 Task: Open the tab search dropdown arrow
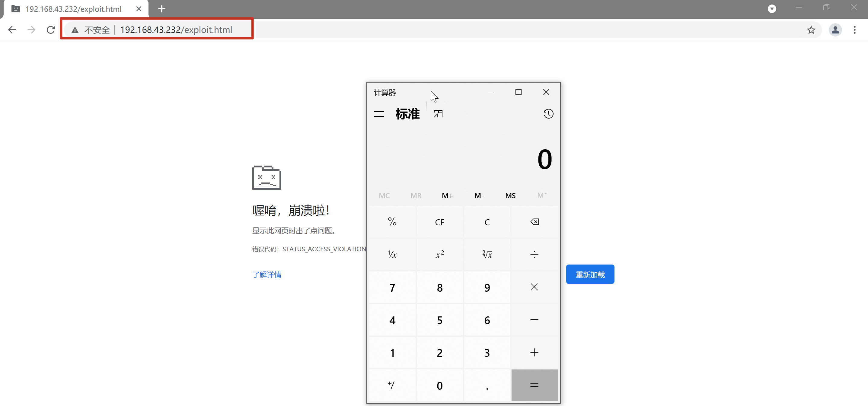pyautogui.click(x=772, y=9)
